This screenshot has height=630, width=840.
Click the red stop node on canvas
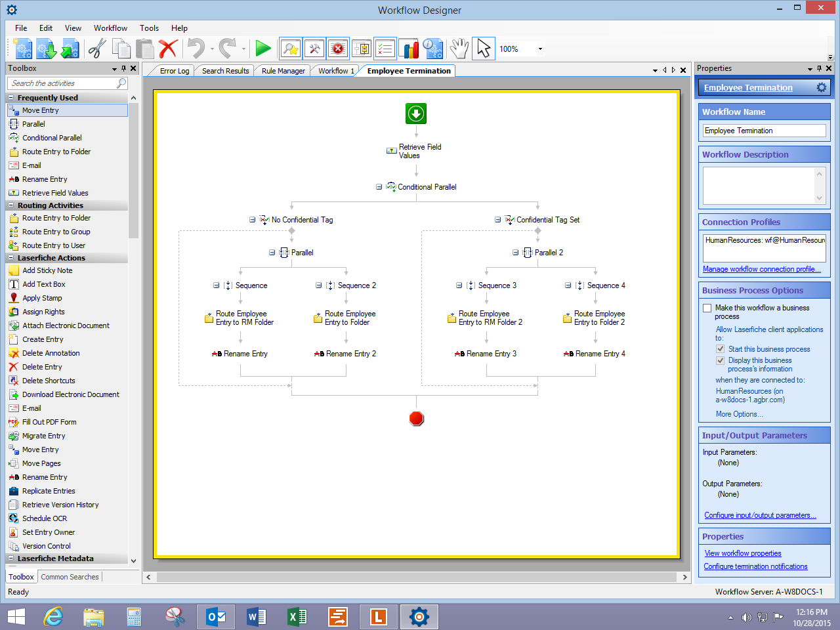[416, 419]
